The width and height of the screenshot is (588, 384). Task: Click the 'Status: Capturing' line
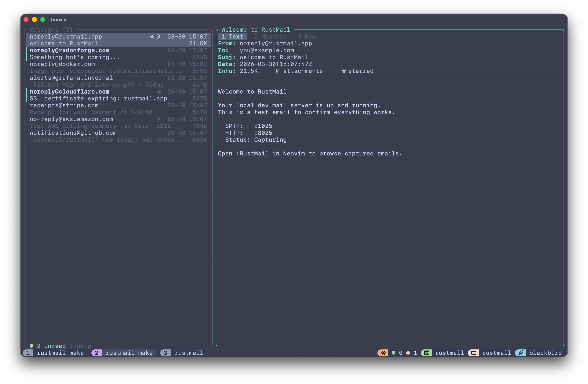256,140
